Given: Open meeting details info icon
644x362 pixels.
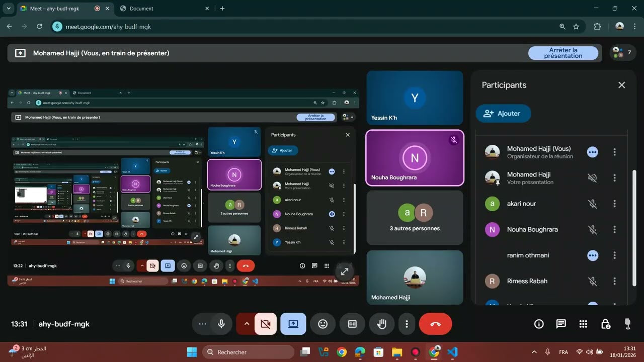Looking at the screenshot, I should [x=539, y=324].
